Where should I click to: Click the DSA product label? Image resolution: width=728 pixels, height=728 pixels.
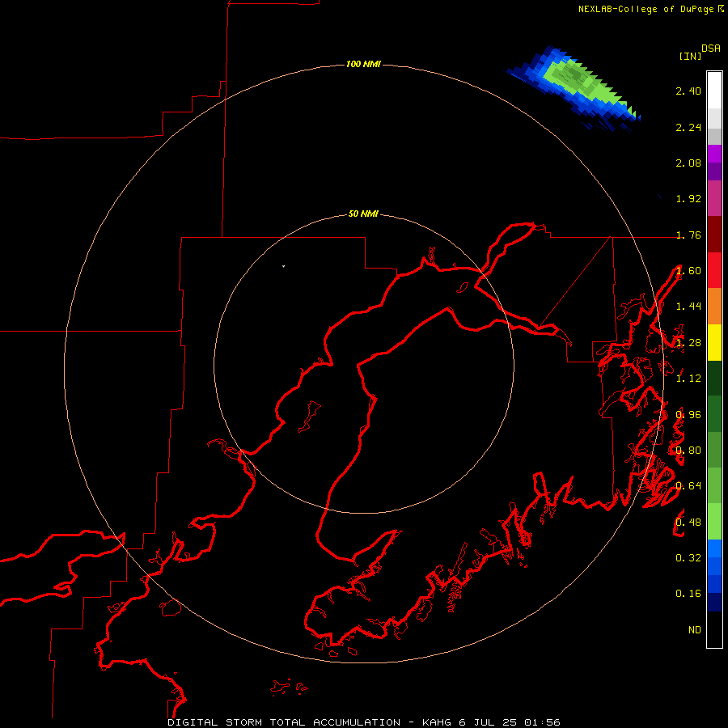pos(711,48)
